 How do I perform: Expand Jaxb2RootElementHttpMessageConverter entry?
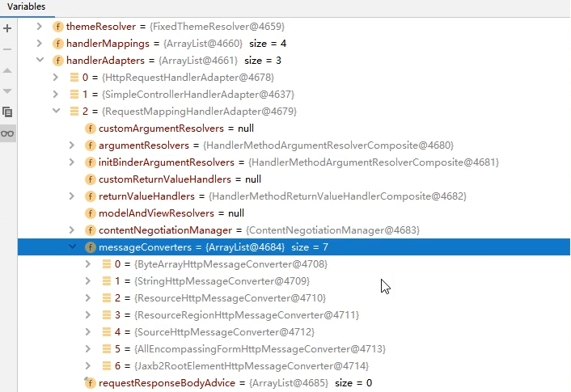pyautogui.click(x=88, y=366)
